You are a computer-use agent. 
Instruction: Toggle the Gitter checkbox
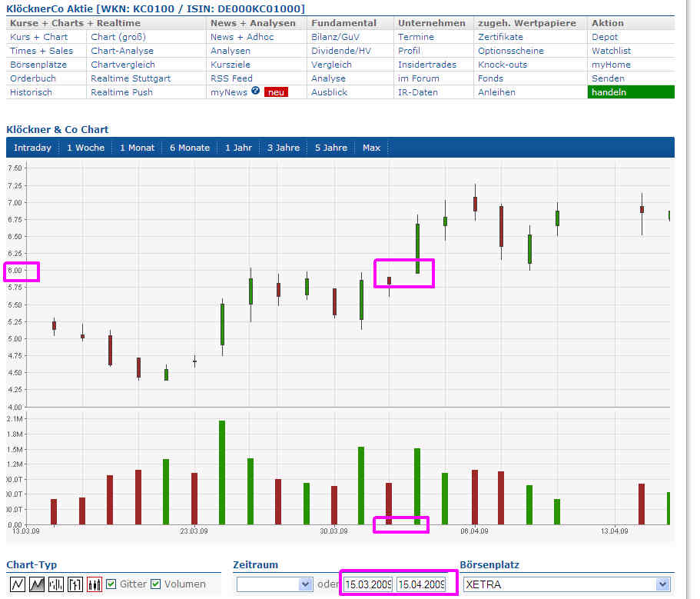[111, 584]
